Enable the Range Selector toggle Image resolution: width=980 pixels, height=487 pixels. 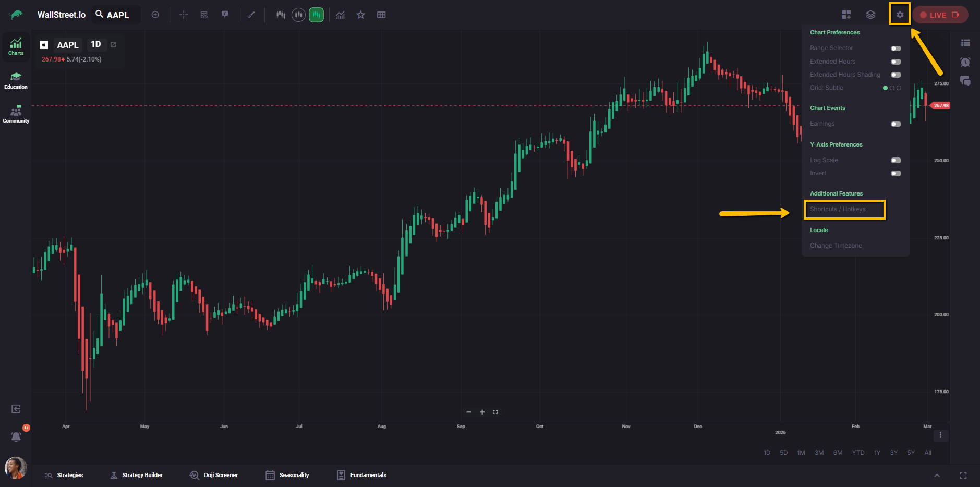pos(896,48)
